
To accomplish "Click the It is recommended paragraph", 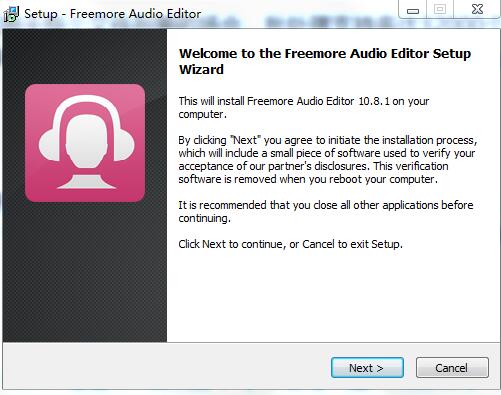I will 326,211.
